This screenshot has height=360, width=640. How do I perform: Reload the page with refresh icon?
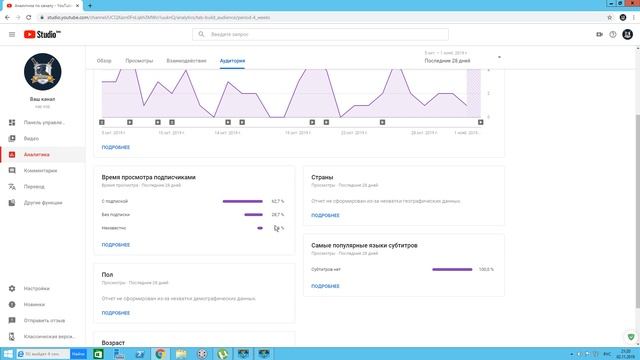coord(29,18)
